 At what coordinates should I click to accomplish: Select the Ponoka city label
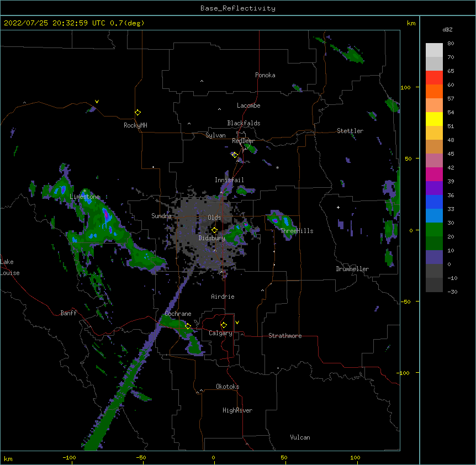pos(265,75)
